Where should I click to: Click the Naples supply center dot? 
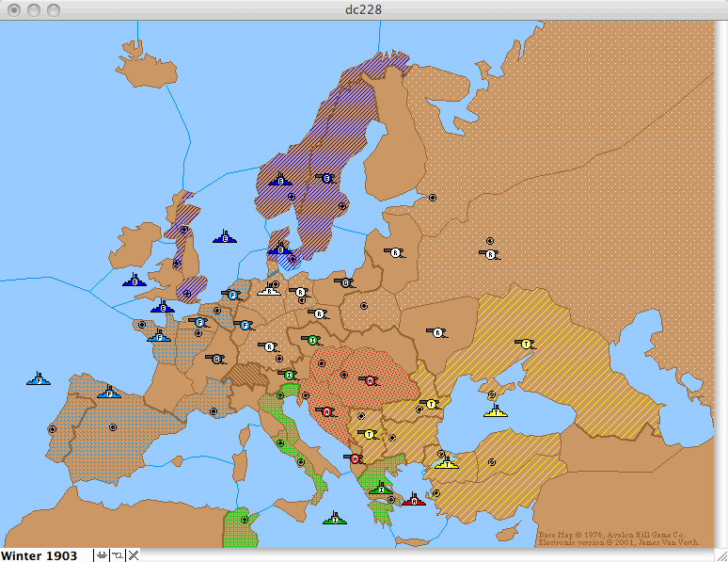pyautogui.click(x=301, y=462)
